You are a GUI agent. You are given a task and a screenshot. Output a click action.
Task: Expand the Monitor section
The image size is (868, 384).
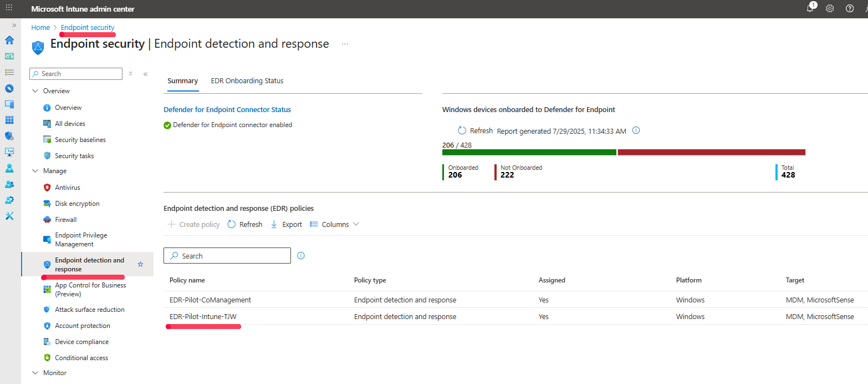coord(36,373)
